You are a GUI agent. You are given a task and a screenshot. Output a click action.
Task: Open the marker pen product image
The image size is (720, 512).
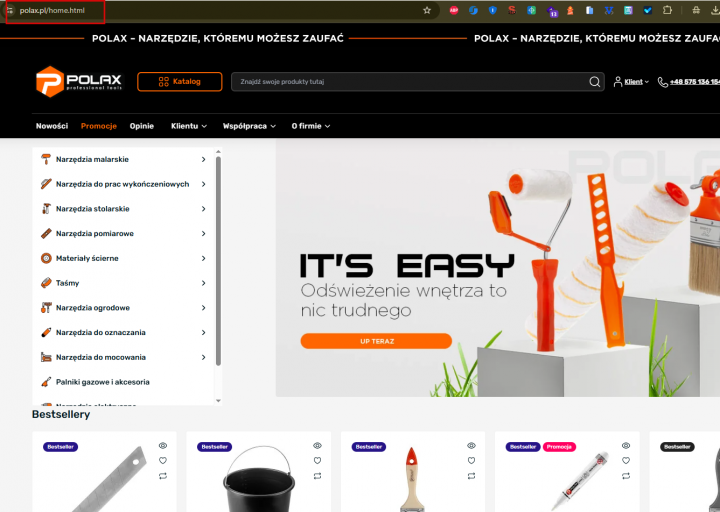tap(580, 481)
